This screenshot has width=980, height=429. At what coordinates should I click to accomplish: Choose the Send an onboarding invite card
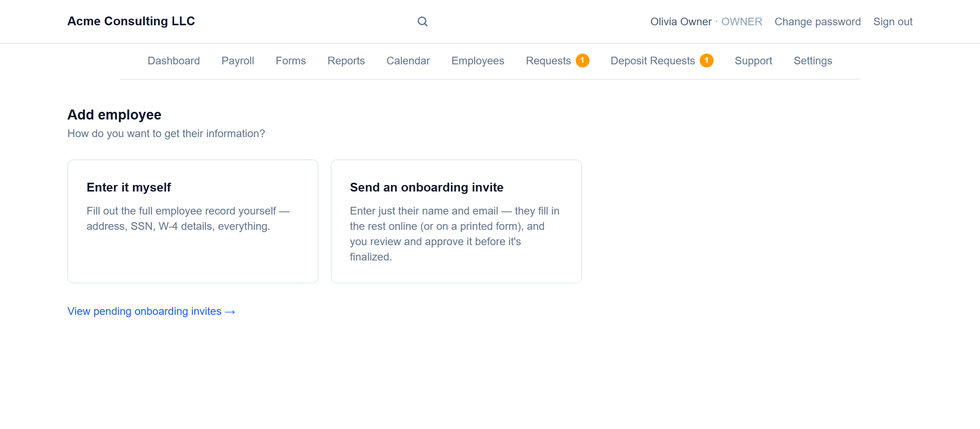456,221
